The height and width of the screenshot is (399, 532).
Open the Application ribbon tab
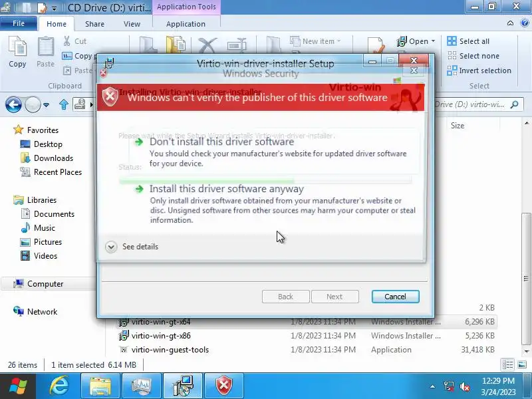tap(186, 24)
